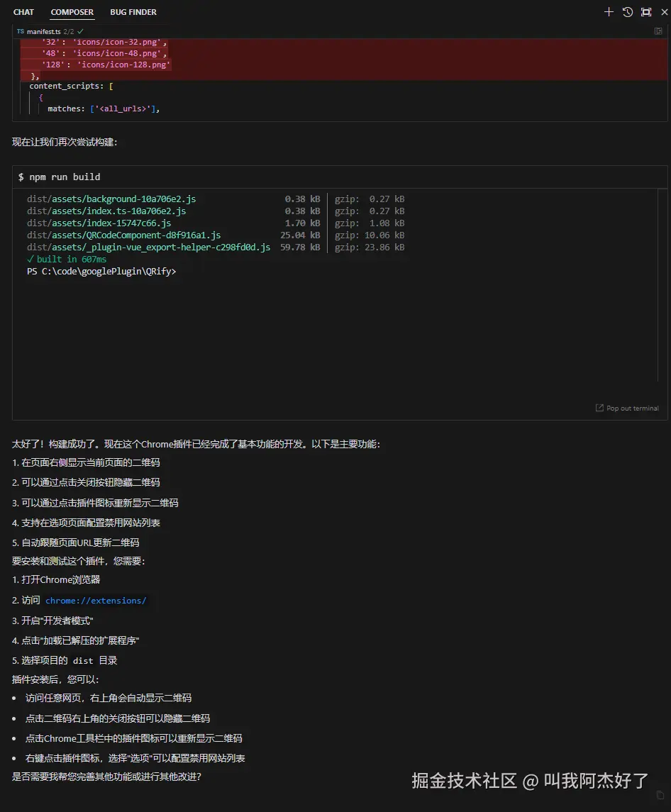Click the text '要安装和测试这个插件, 您需要:'
Screen dimensions: 671x812
coord(79,561)
